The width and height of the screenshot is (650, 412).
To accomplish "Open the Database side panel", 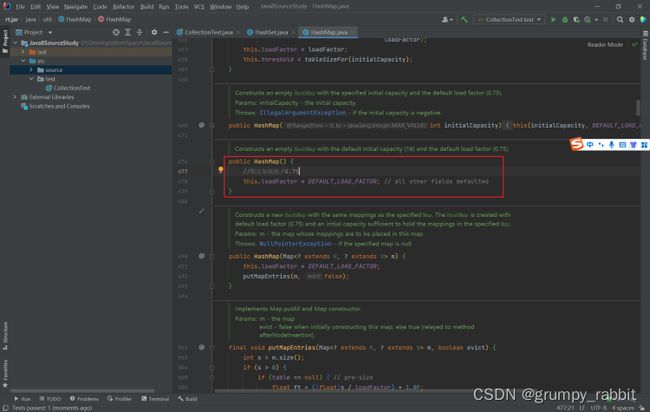I will [x=645, y=46].
